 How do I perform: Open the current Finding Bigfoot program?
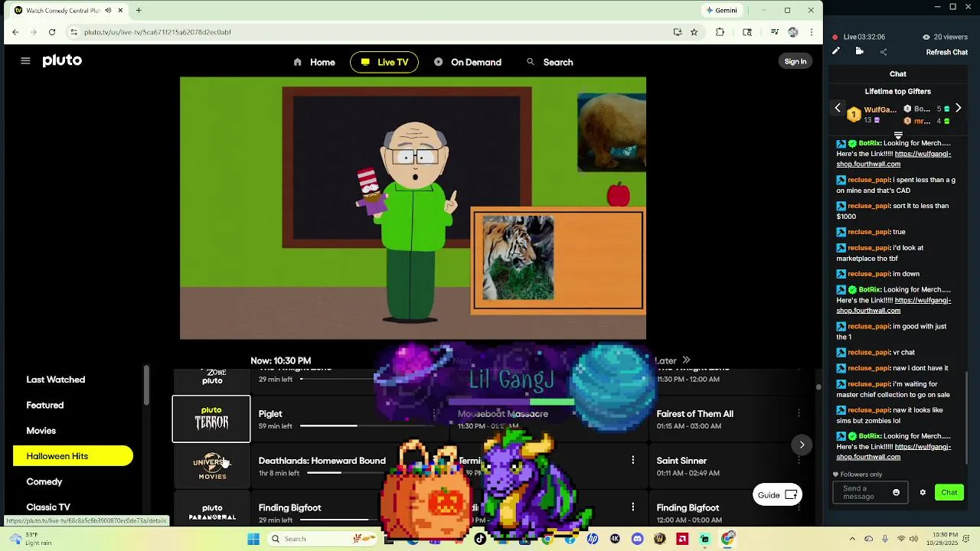(289, 507)
